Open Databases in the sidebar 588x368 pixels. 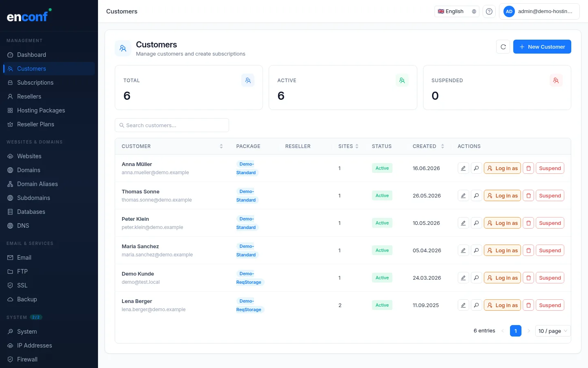[x=49, y=212]
